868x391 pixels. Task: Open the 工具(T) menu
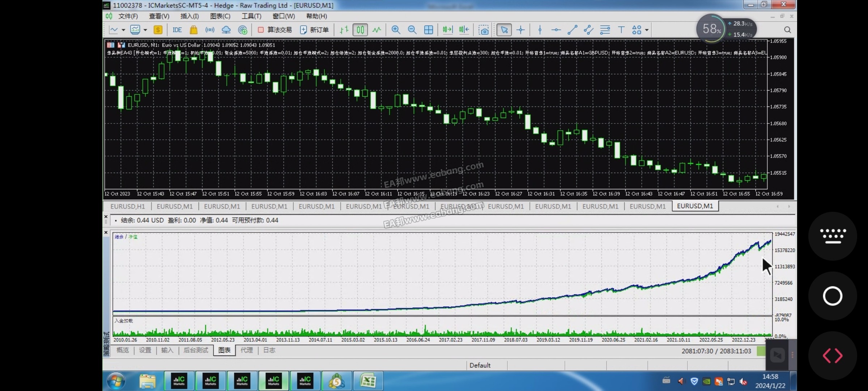click(x=251, y=16)
